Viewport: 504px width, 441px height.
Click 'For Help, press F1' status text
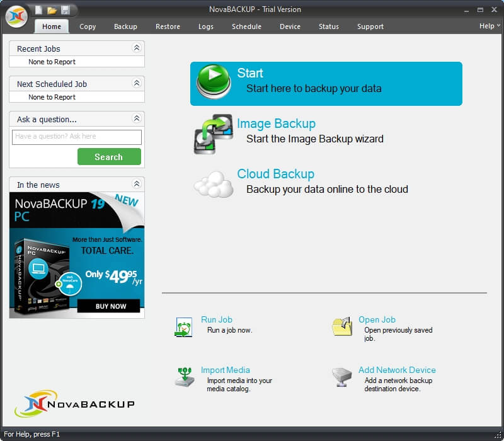[x=32, y=434]
